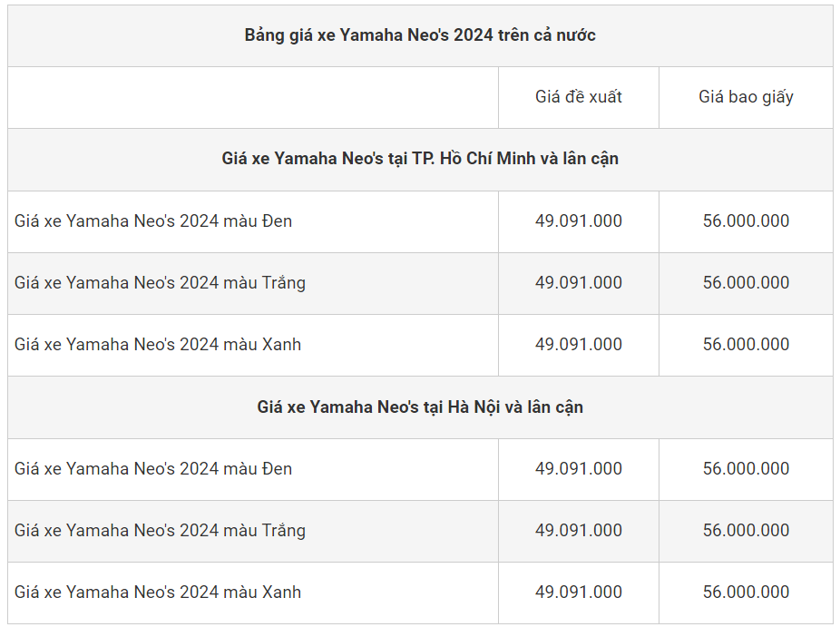Click the 56.000.000 price for Xanh in Hà Nội

[746, 593]
